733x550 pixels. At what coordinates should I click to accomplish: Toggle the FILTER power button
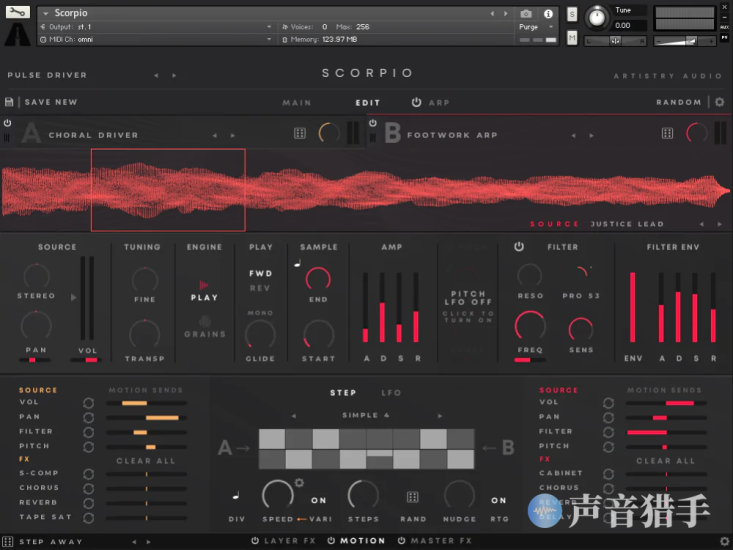pyautogui.click(x=519, y=247)
